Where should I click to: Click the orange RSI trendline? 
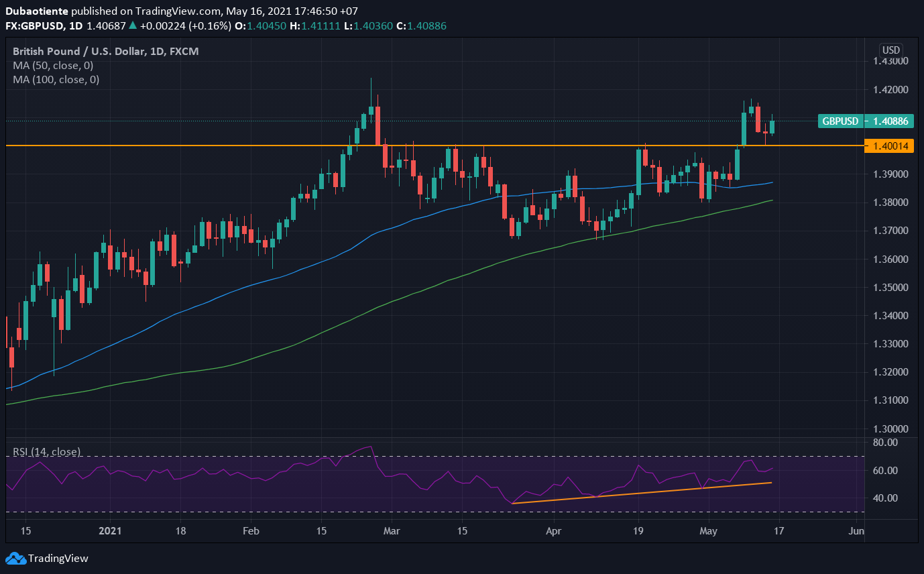(641, 493)
